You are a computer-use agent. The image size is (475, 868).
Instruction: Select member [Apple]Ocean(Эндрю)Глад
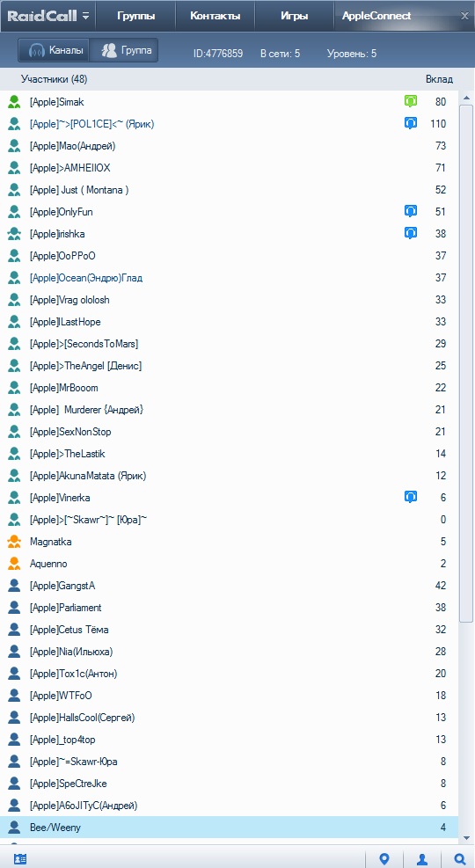230,277
